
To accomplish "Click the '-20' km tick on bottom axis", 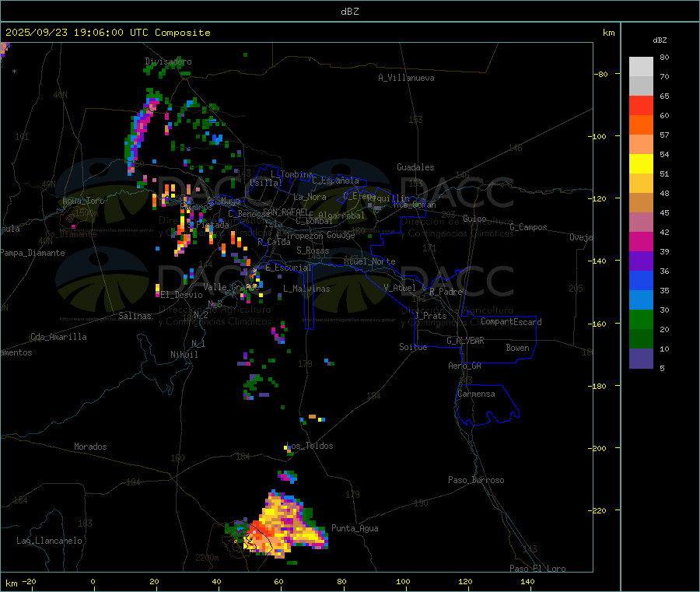I will [x=29, y=581].
